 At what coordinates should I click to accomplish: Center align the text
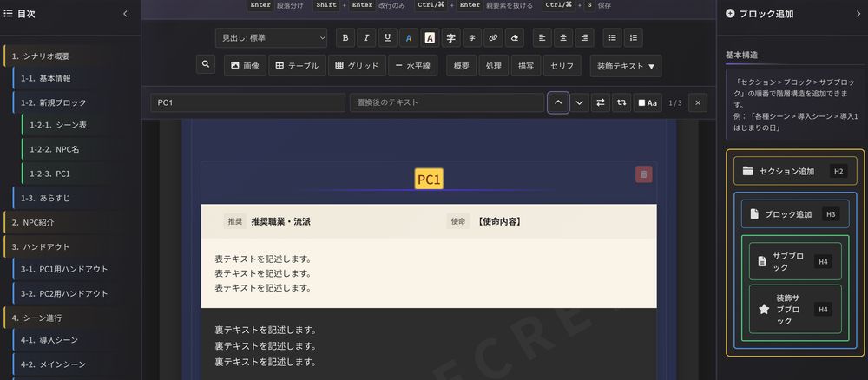(563, 37)
